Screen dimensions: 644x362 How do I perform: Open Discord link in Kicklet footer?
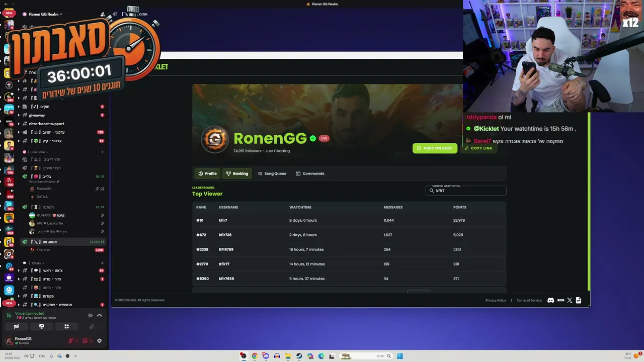tap(551, 300)
